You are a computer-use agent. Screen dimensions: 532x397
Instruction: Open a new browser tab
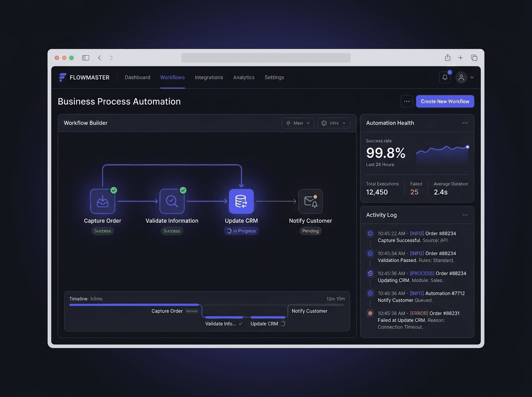[x=461, y=58]
